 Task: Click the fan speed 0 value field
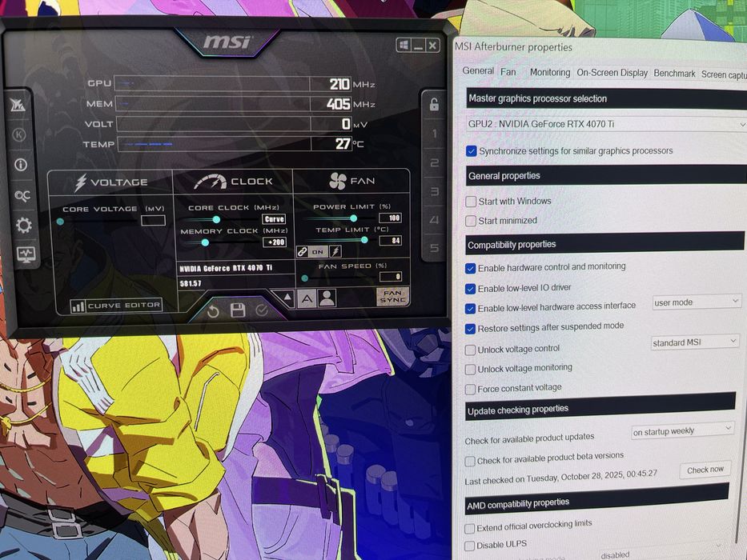[391, 277]
